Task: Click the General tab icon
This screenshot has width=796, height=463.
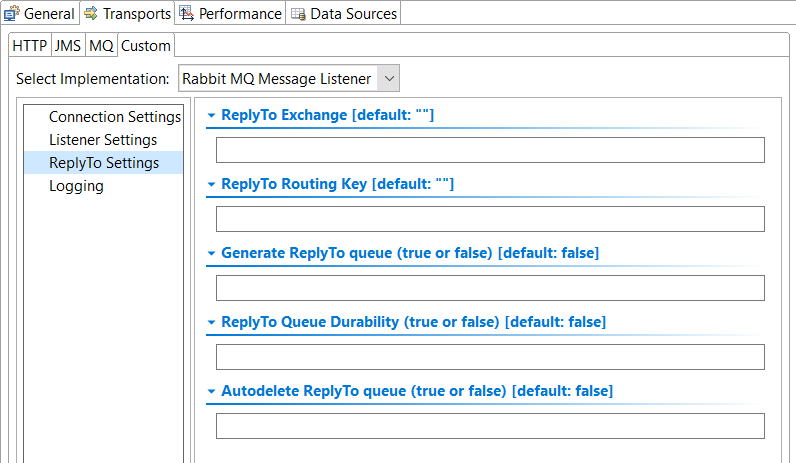Action: pyautogui.click(x=12, y=14)
